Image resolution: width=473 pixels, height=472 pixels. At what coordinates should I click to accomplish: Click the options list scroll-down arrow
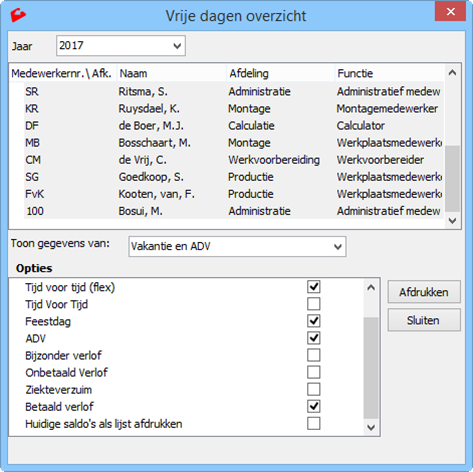[x=371, y=427]
